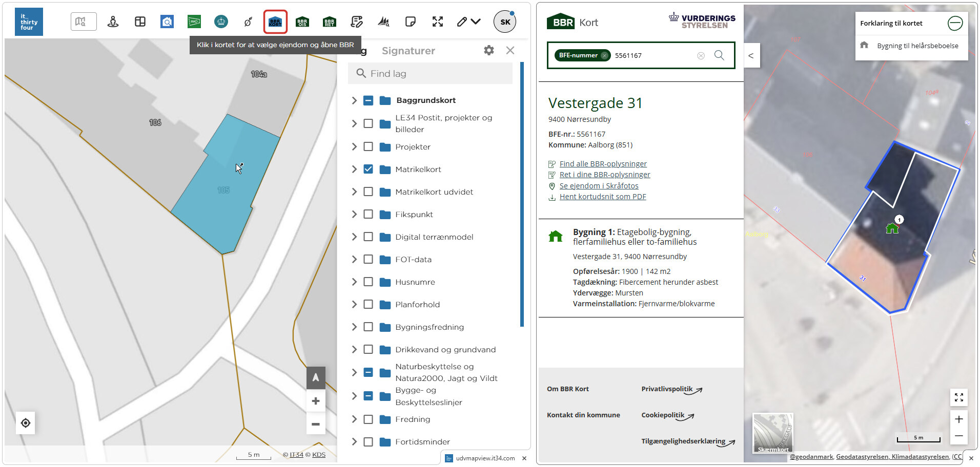Viewport: 980px width, 467px height.
Task: Open the map search tool
Action: pos(84,22)
